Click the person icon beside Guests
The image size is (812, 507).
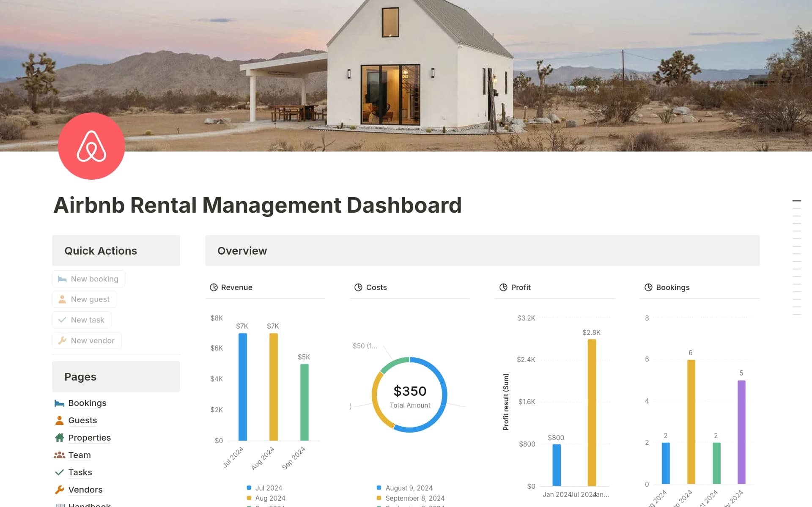click(59, 421)
